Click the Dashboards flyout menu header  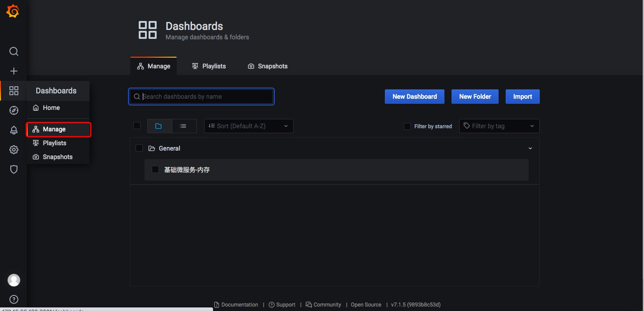click(58, 91)
